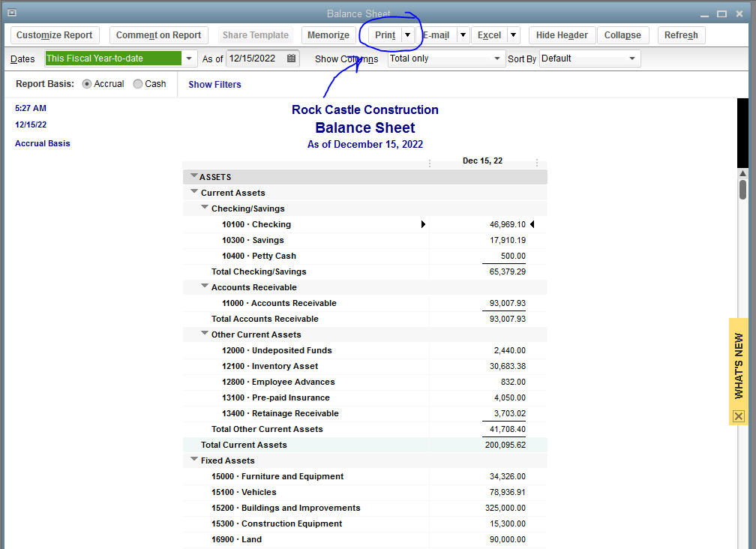Collapse the Other Current Assets group
The height and width of the screenshot is (549, 756).
(x=205, y=333)
